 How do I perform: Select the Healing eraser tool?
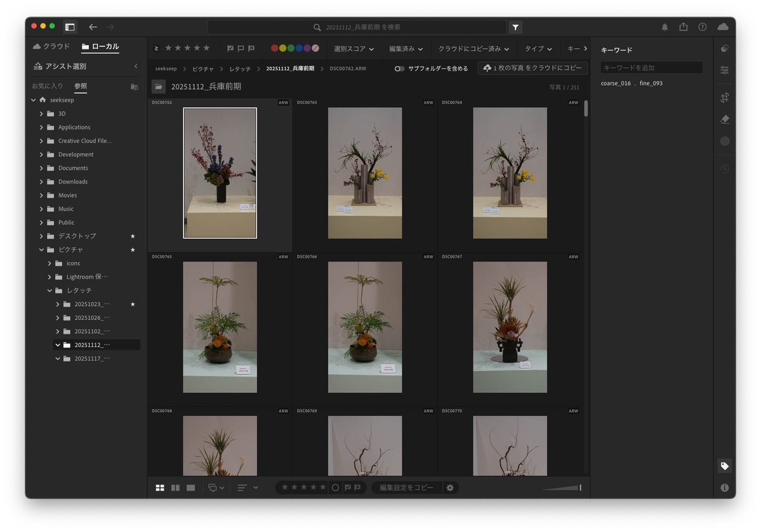(x=724, y=119)
